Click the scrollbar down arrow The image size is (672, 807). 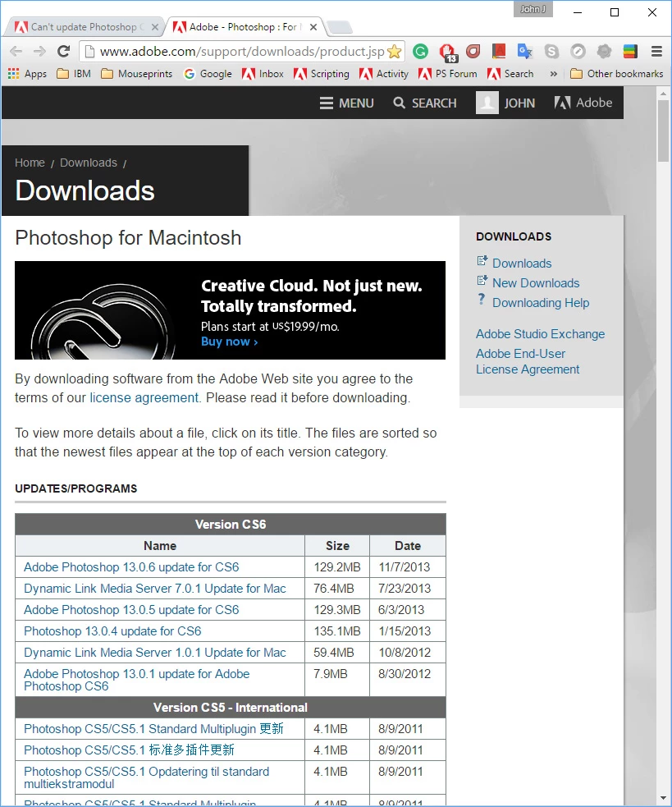pyautogui.click(x=663, y=798)
